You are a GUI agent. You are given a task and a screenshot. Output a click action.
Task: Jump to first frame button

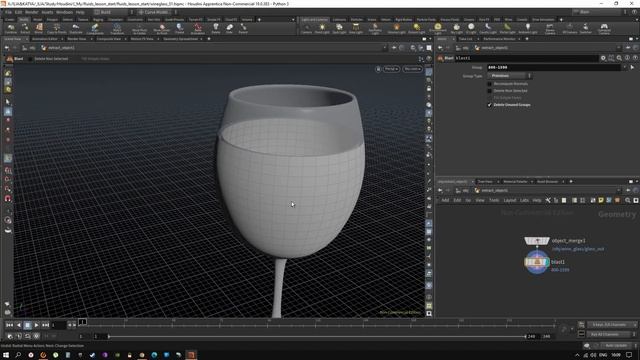(x=9, y=325)
